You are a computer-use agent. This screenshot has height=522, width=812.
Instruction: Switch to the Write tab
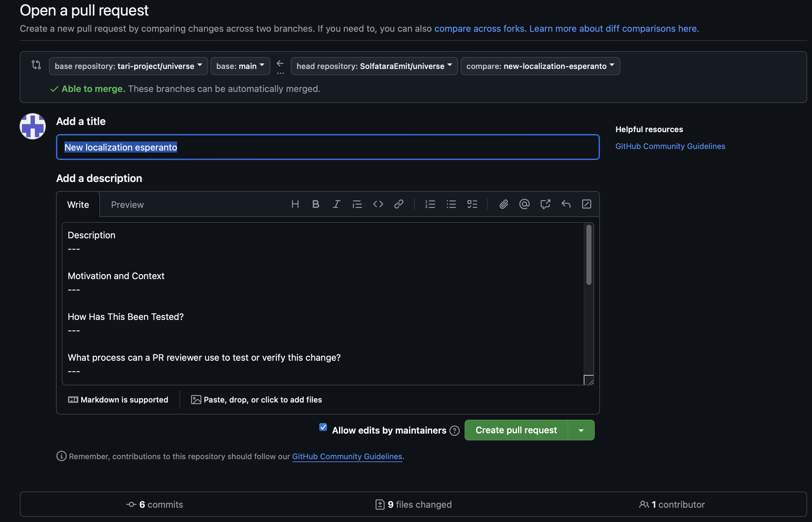click(x=78, y=204)
